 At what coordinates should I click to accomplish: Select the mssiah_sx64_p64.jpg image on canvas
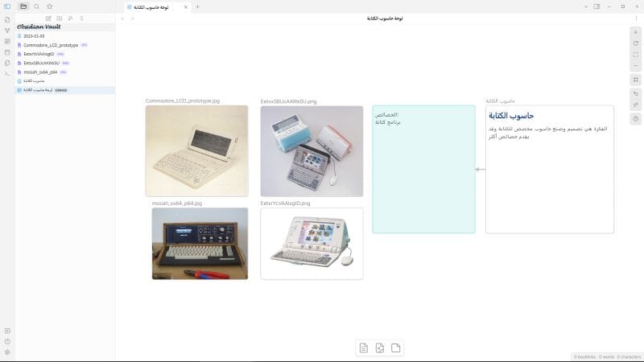[x=200, y=244]
